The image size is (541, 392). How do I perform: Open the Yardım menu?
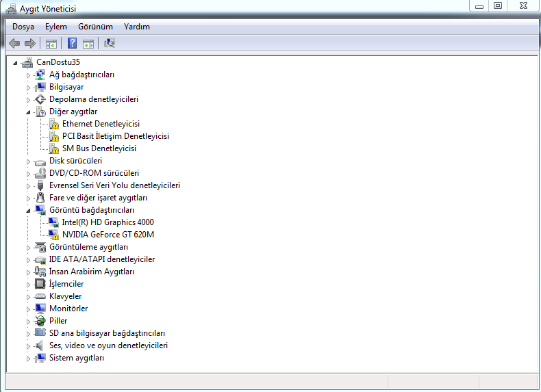(x=137, y=27)
